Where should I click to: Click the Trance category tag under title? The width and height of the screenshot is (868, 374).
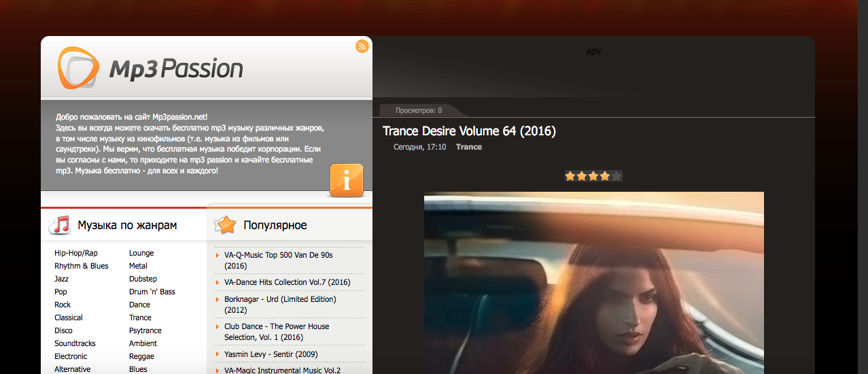(468, 147)
